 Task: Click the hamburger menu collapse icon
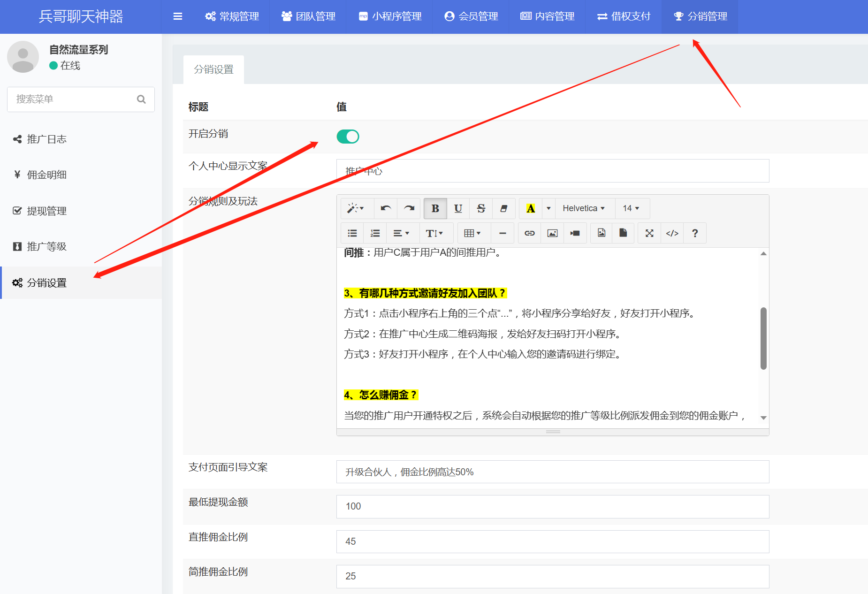click(x=177, y=16)
